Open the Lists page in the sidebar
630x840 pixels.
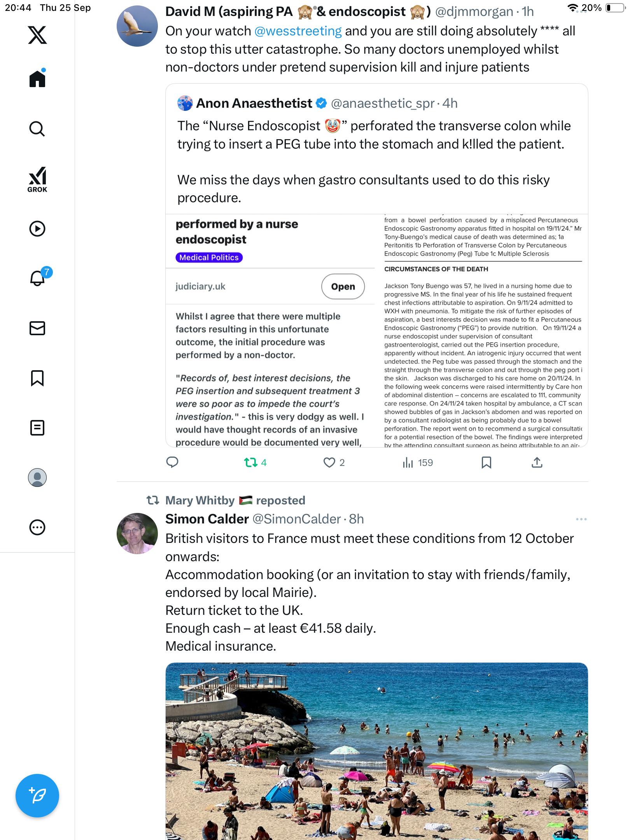tap(37, 428)
